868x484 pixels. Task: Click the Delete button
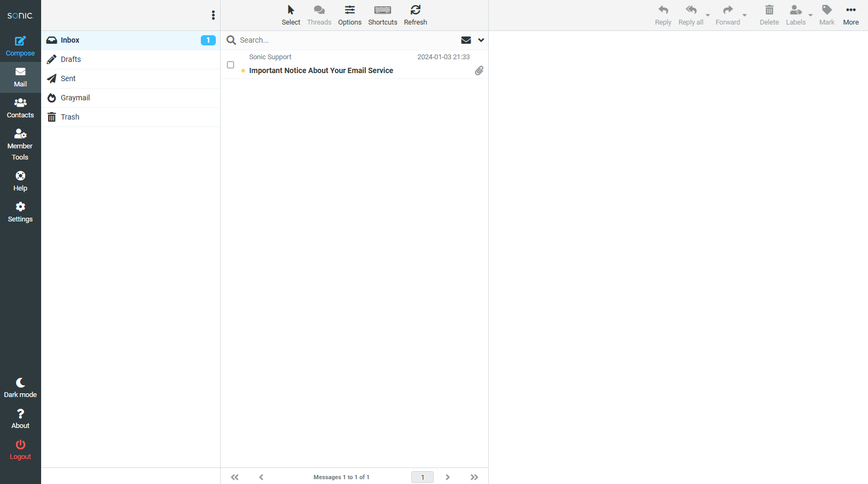[769, 15]
